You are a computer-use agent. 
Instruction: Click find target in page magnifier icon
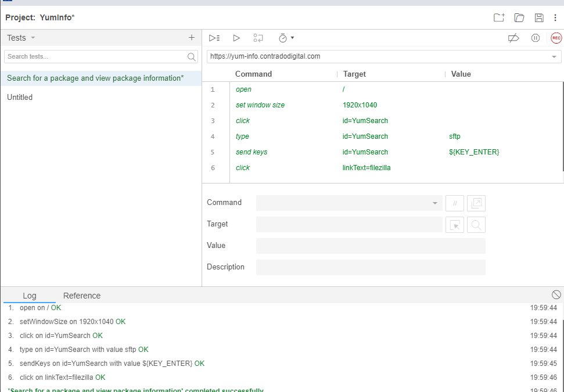(x=476, y=225)
